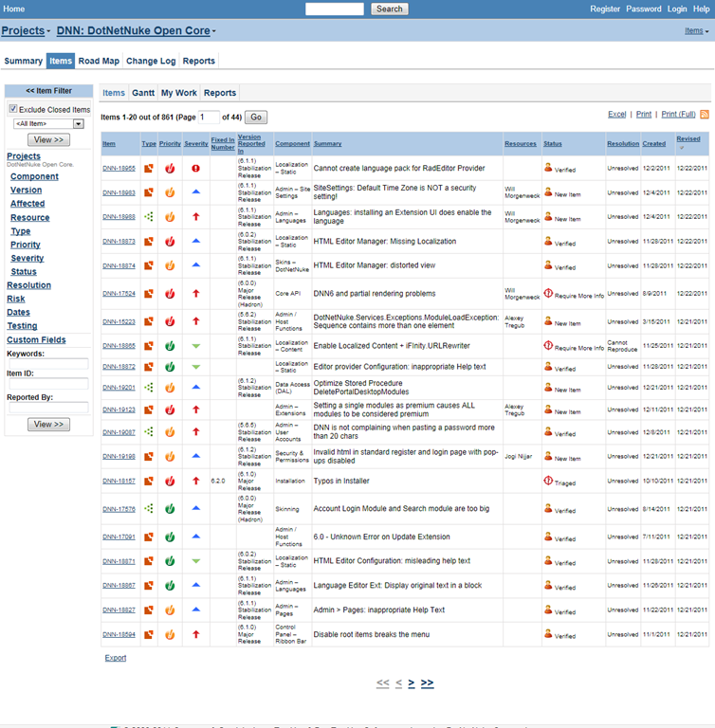The width and height of the screenshot is (715, 728).
Task: Jump to last page with >> link
Action: [428, 682]
